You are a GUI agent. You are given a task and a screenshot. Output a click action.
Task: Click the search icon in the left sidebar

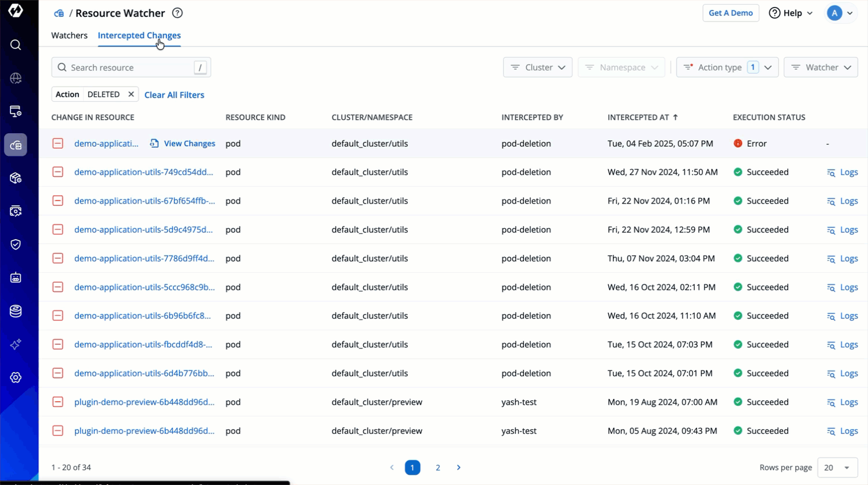tap(16, 45)
